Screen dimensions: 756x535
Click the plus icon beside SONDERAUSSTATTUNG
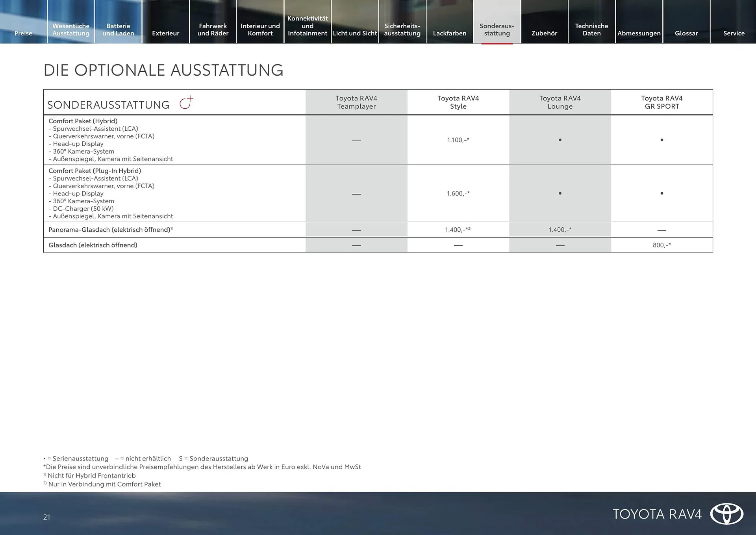point(186,102)
